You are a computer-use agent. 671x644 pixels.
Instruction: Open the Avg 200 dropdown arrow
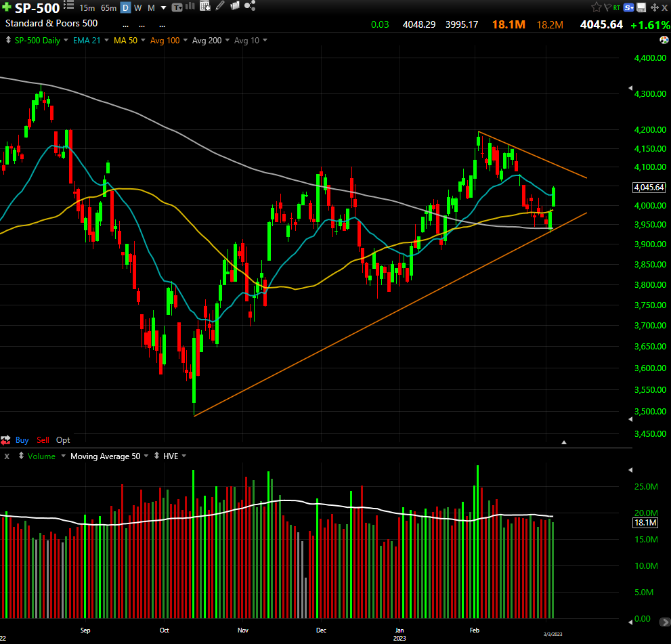(x=228, y=40)
